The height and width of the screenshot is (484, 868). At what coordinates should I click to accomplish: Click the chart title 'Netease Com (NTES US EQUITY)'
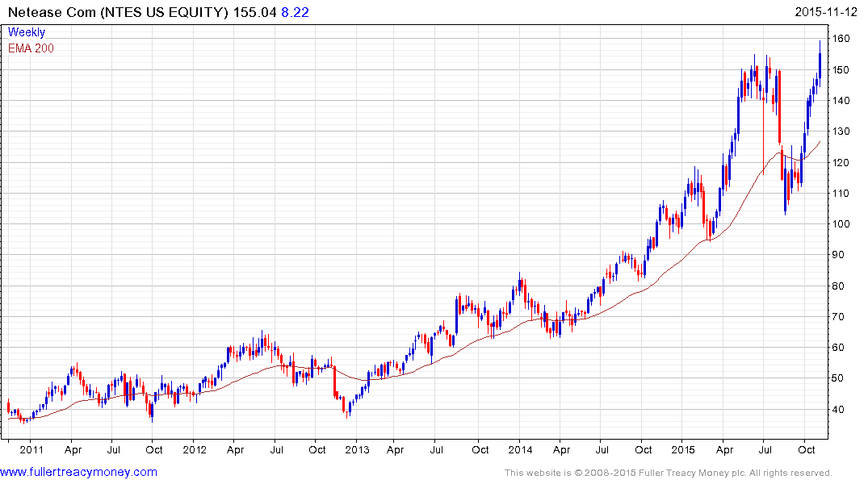tap(118, 12)
